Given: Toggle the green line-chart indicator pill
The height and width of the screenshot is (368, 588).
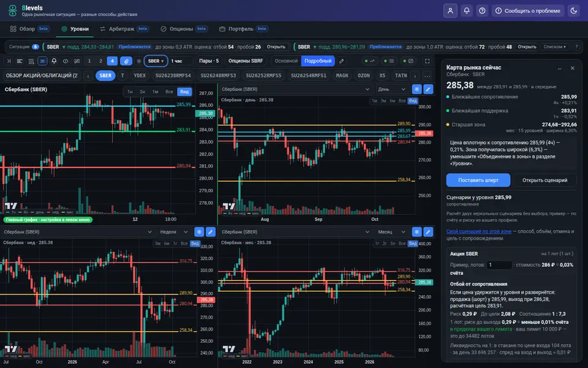Looking at the screenshot, I should pos(369,61).
